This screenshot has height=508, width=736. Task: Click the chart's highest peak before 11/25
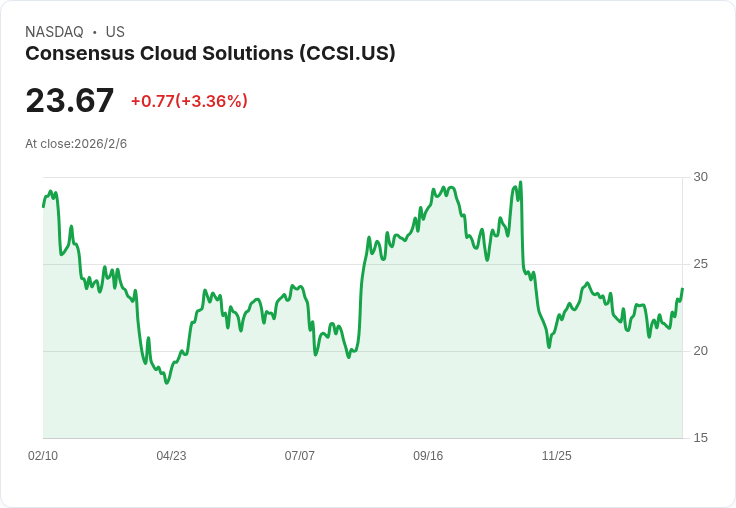(x=521, y=182)
